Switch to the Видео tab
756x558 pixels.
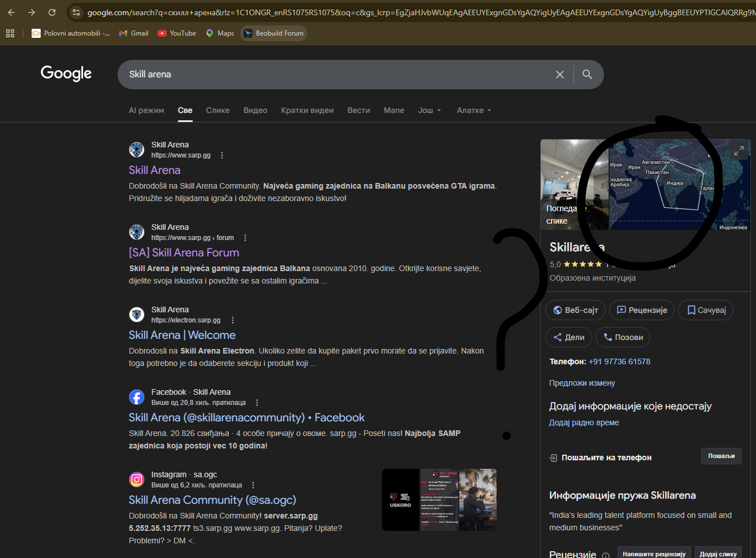tap(255, 110)
